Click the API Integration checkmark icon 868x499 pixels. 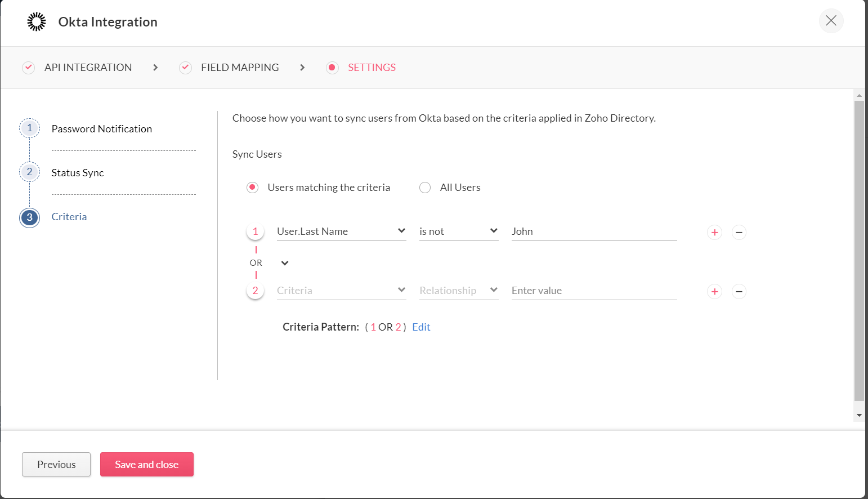click(28, 68)
